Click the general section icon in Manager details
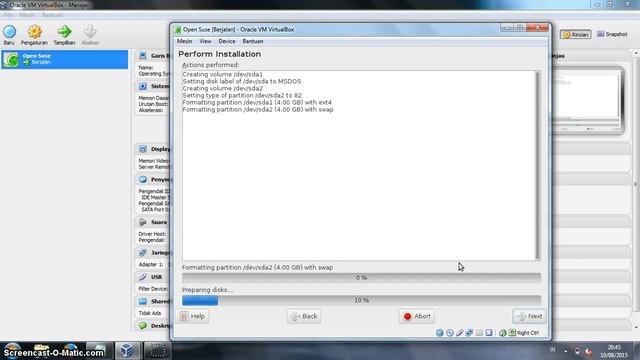This screenshot has height=360, width=640. pos(142,56)
